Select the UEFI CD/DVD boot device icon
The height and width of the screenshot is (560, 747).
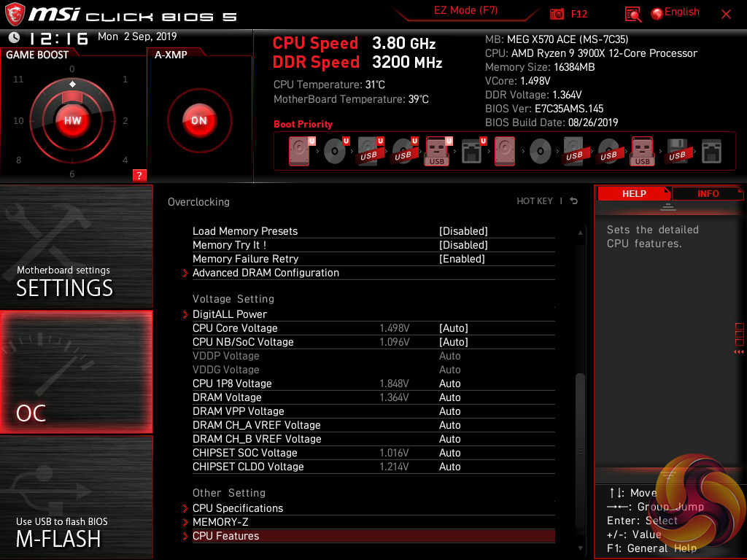[x=336, y=152]
